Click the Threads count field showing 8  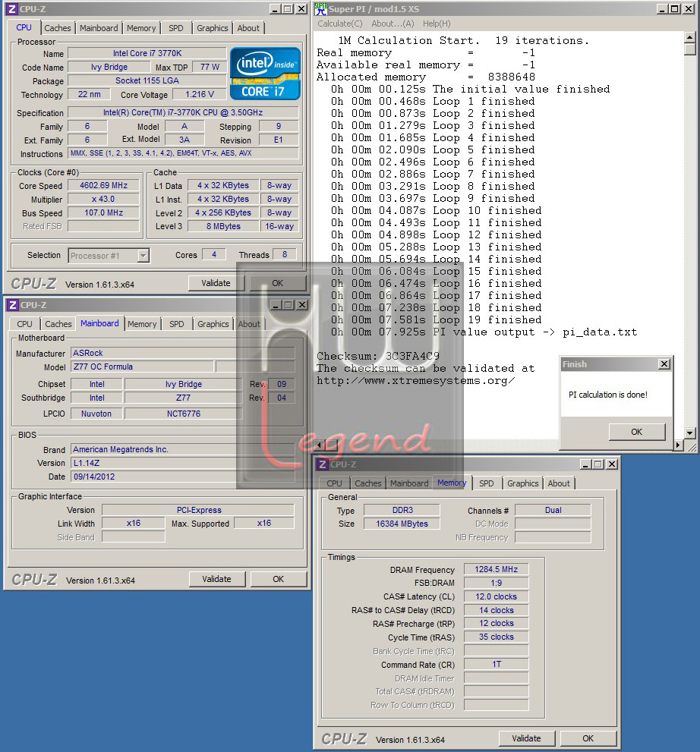click(285, 255)
